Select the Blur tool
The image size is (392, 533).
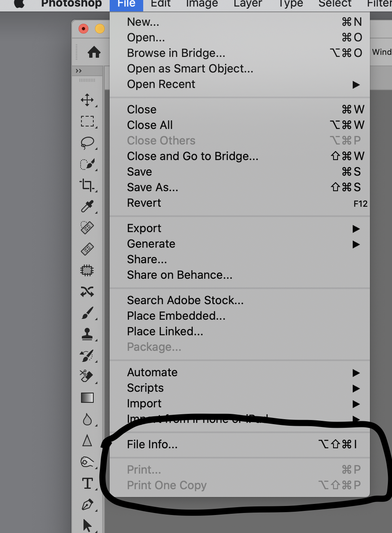(88, 419)
